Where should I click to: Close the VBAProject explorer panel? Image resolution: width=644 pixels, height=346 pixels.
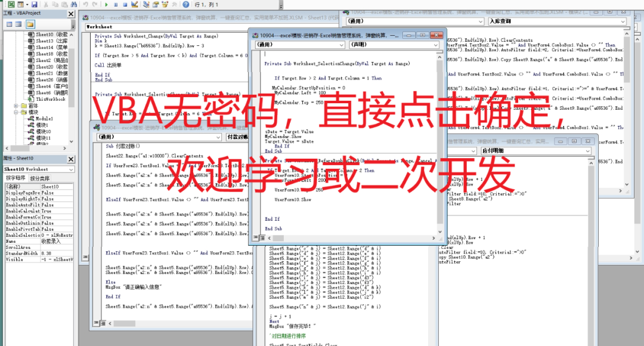pyautogui.click(x=70, y=14)
